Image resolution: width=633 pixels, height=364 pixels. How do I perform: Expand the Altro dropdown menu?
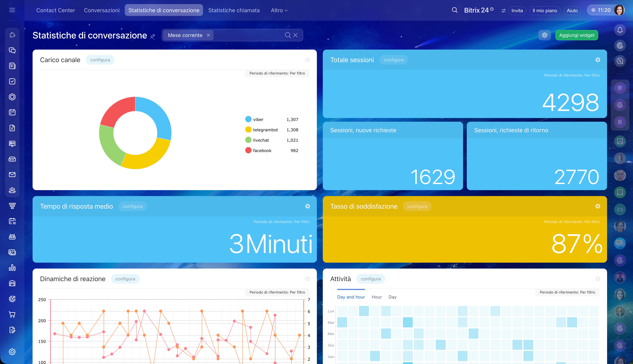coord(279,10)
